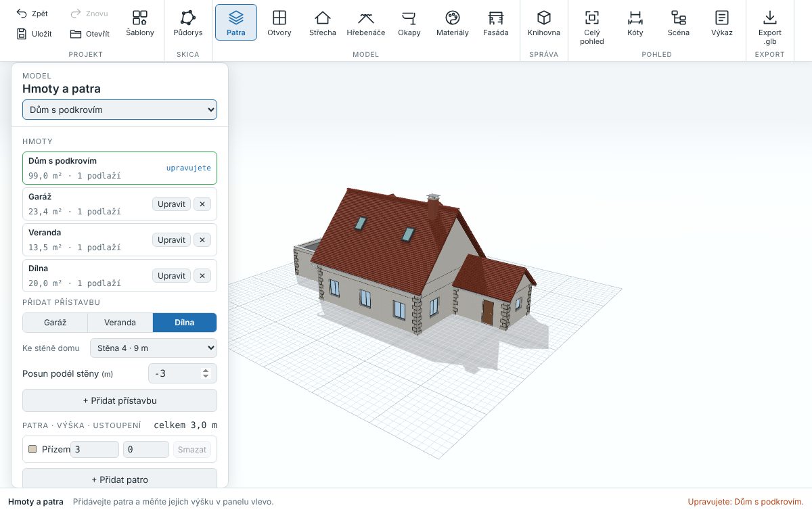
Task: Open the Materiály palette tool
Action: click(x=453, y=23)
